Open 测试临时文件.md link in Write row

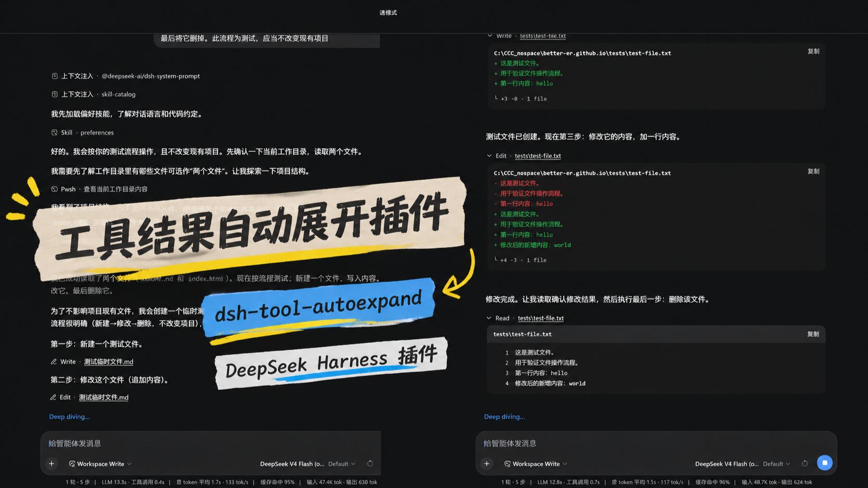(x=108, y=361)
